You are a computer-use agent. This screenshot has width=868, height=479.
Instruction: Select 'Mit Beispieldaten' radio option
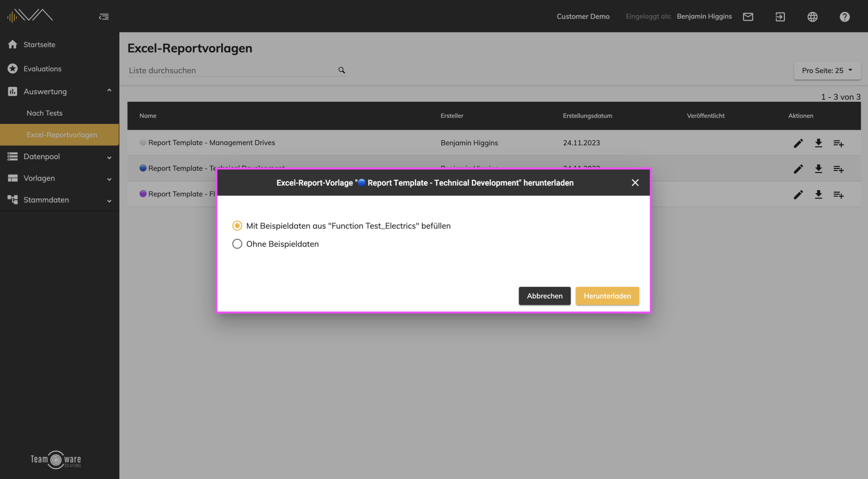coord(237,226)
